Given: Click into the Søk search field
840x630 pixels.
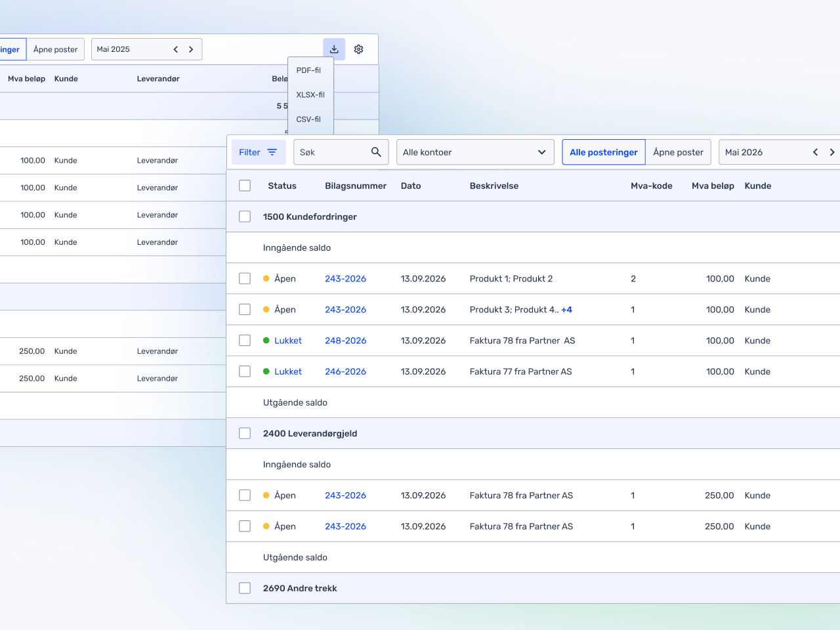Looking at the screenshot, I should click(331, 152).
